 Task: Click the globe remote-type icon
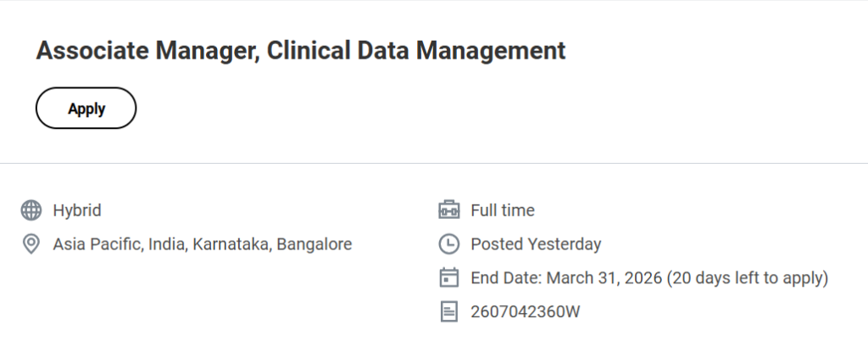[x=31, y=210]
